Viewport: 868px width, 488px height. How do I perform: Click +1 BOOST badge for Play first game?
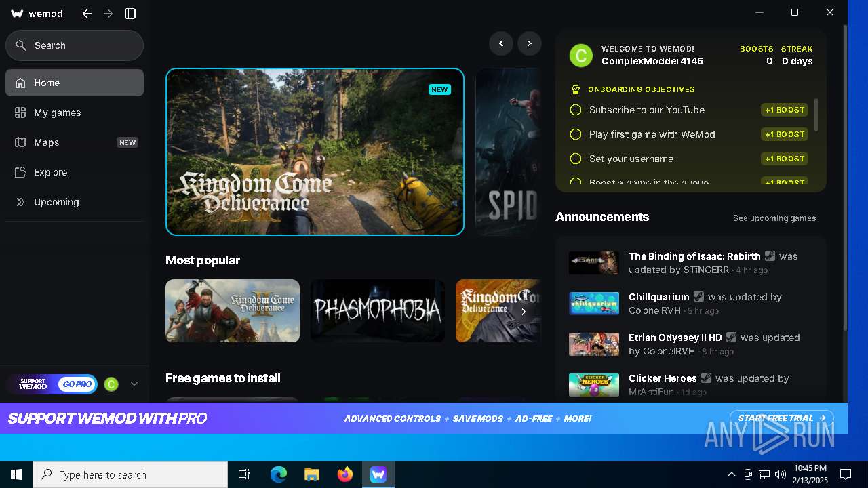click(x=785, y=134)
